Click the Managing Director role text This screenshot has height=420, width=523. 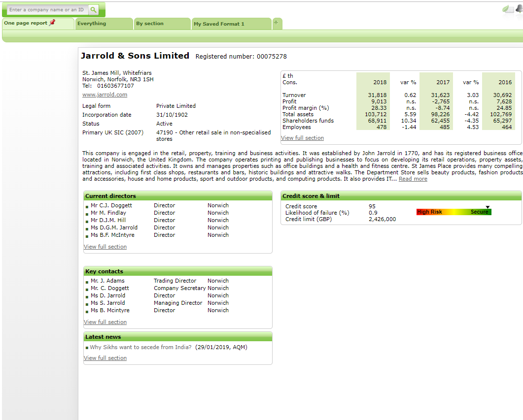[x=178, y=303]
